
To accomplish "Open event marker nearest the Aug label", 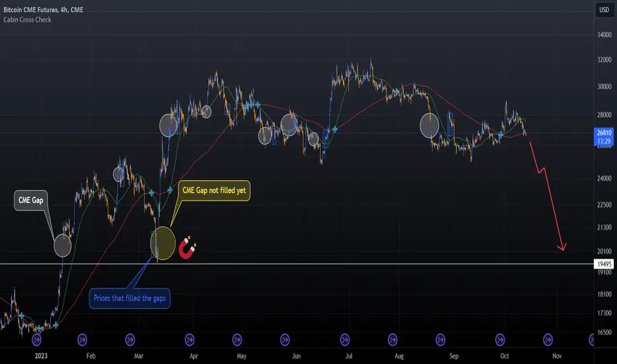I will click(x=393, y=340).
